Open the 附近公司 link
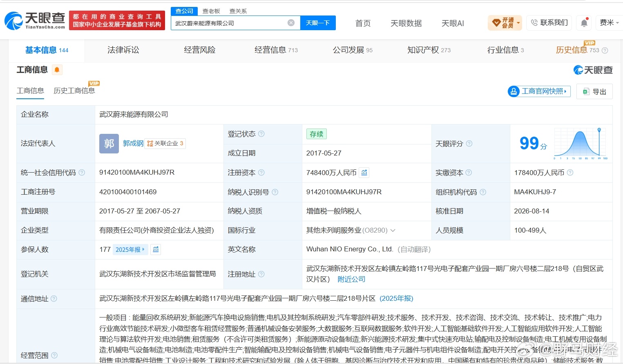This screenshot has height=364, width=623. click(351, 280)
